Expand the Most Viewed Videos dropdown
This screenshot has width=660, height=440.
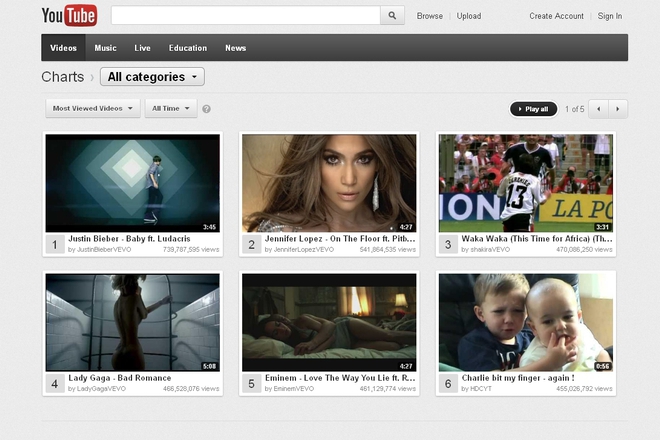click(x=93, y=109)
